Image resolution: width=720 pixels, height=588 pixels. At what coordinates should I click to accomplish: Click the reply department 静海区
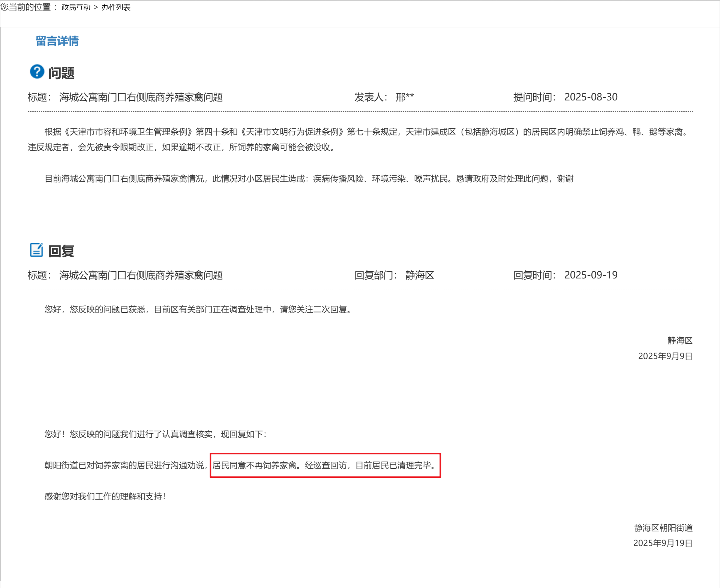[x=420, y=275]
